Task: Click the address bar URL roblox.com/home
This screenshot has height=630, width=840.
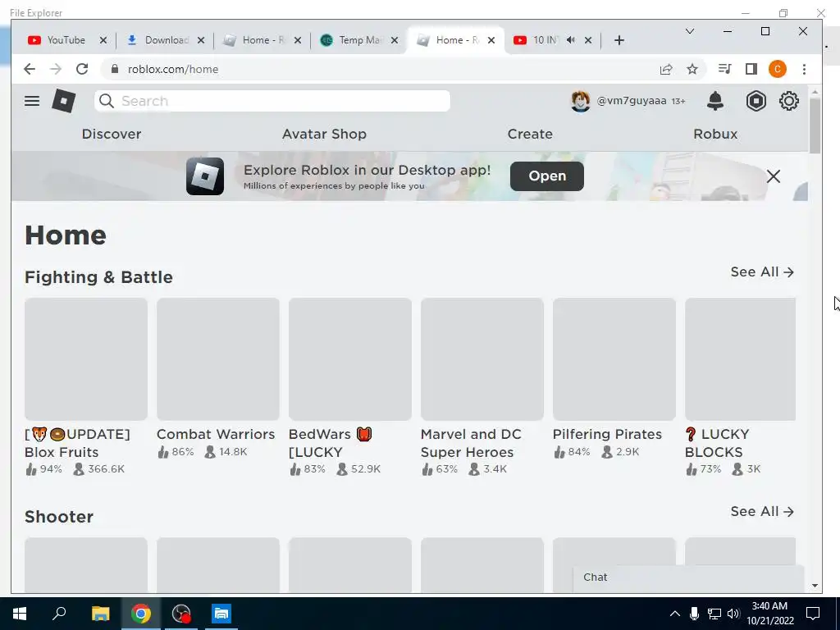Action: tap(173, 69)
